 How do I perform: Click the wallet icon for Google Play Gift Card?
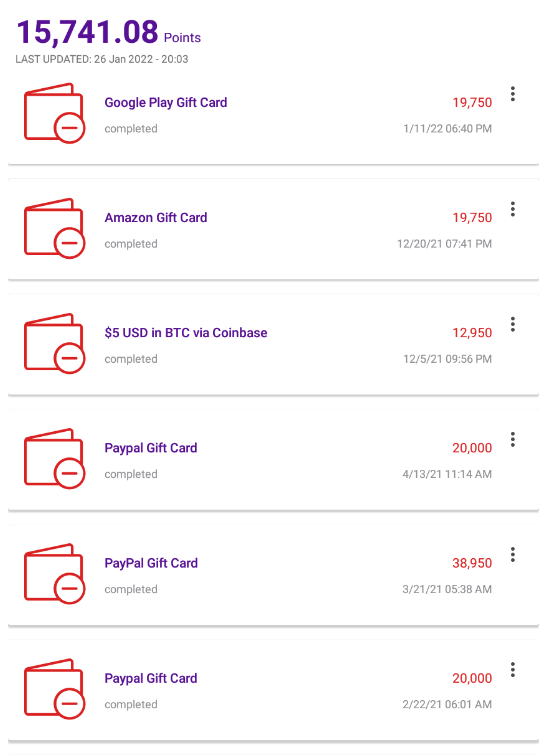(x=54, y=114)
